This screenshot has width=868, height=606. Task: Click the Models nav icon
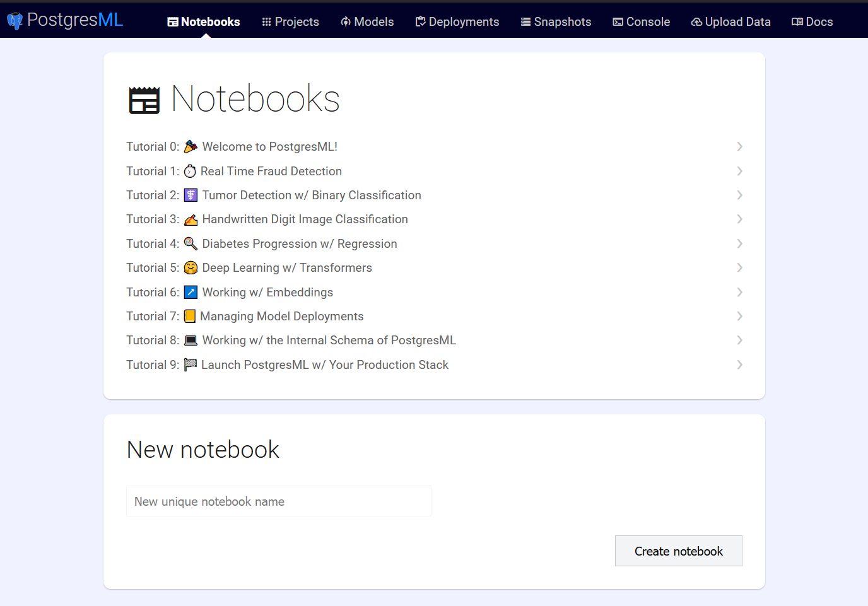[346, 22]
